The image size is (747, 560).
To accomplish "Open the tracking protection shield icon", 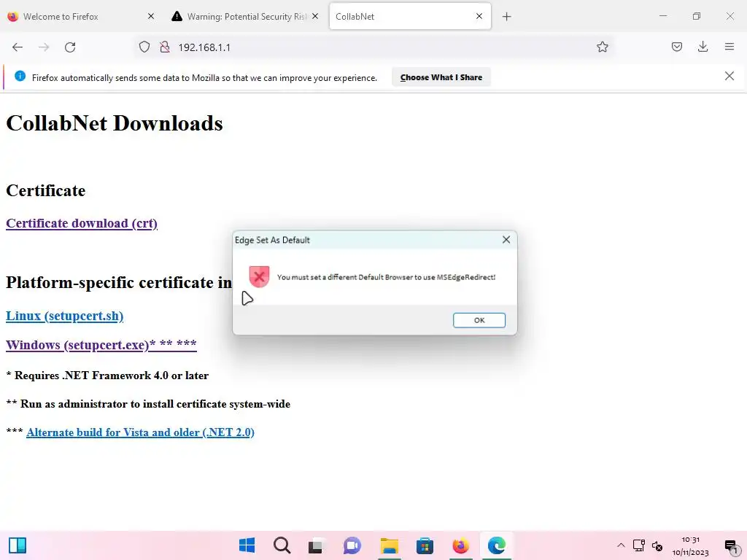I will (x=144, y=47).
